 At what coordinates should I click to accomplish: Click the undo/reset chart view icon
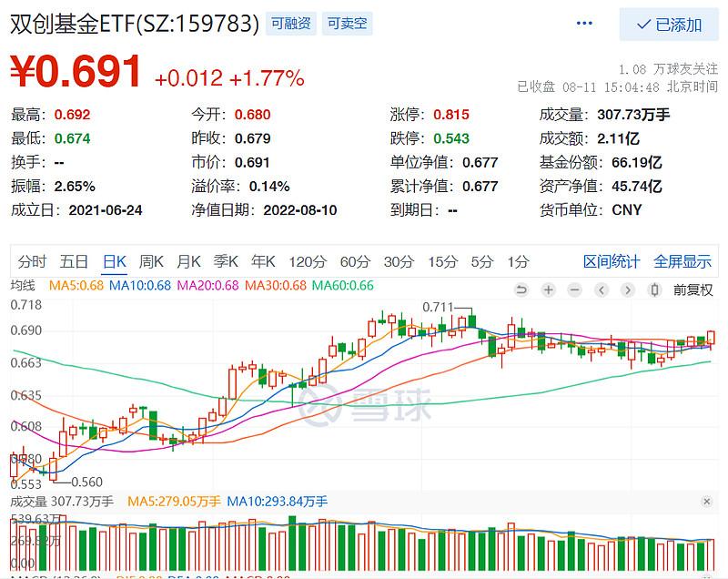click(521, 289)
